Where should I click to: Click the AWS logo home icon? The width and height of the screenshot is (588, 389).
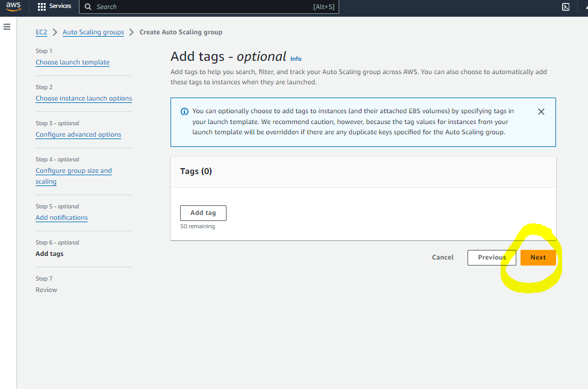pyautogui.click(x=13, y=7)
